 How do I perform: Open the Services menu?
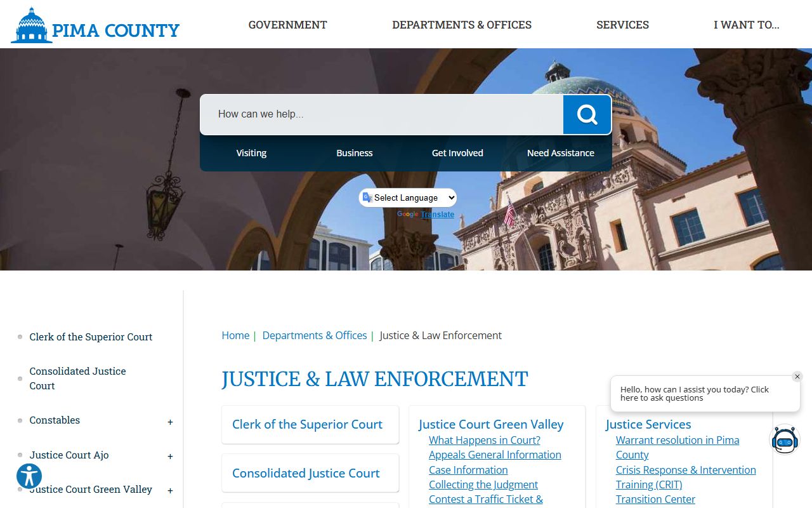[x=622, y=25]
